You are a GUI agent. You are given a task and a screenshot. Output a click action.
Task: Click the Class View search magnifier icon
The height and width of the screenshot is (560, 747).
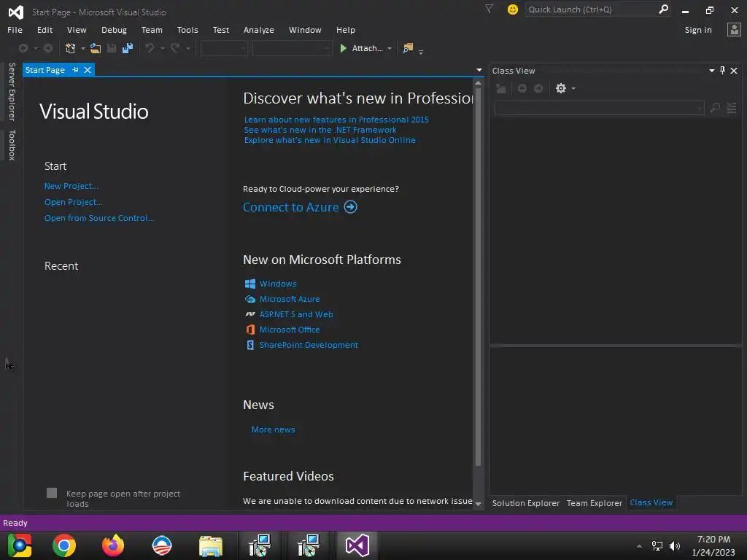point(715,108)
